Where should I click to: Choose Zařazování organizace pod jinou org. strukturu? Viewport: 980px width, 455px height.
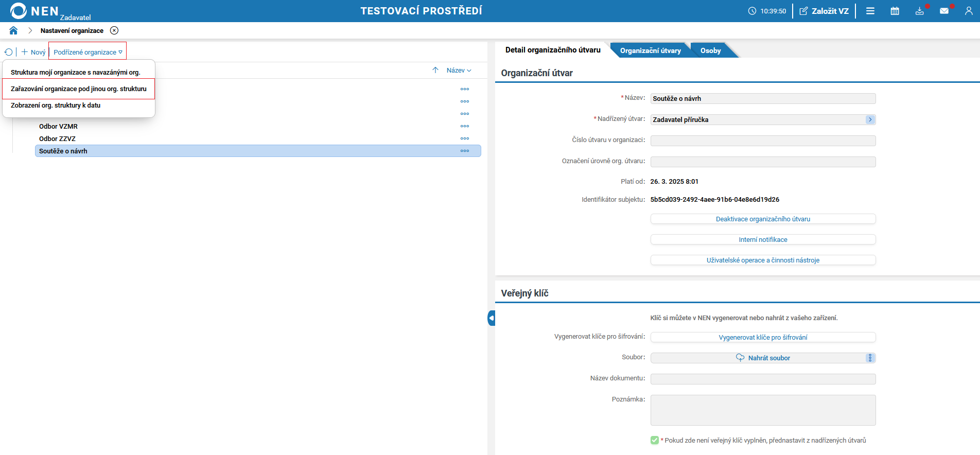79,89
